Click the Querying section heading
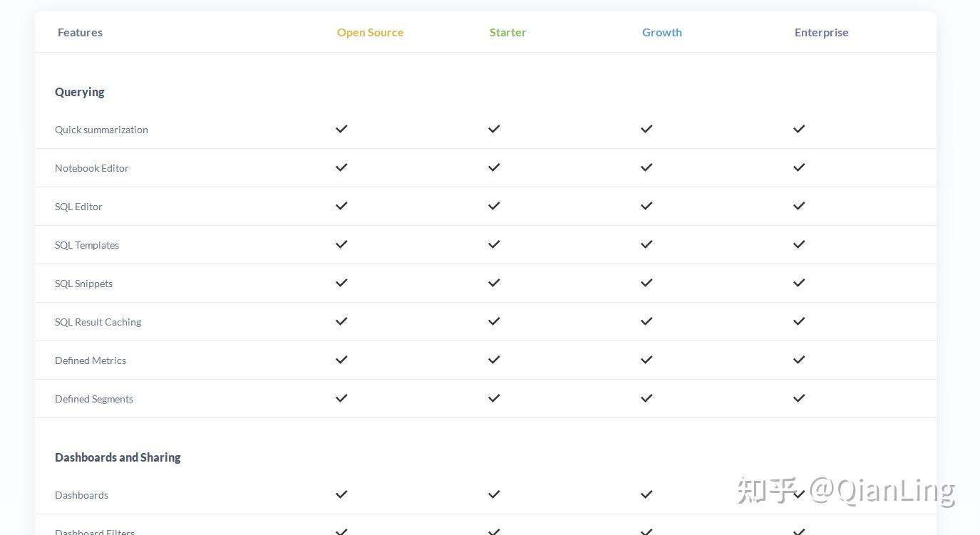Viewport: 980px width, 535px height. tap(80, 92)
